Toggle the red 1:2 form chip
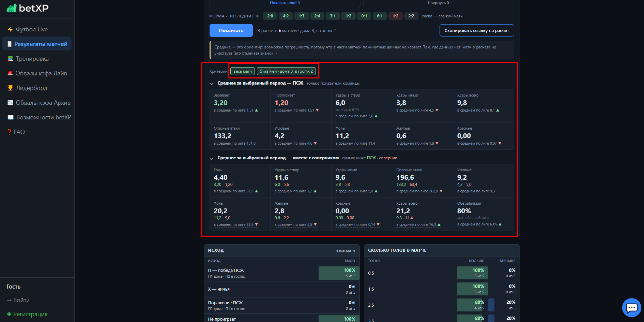This screenshot has height=322, width=644. click(396, 16)
